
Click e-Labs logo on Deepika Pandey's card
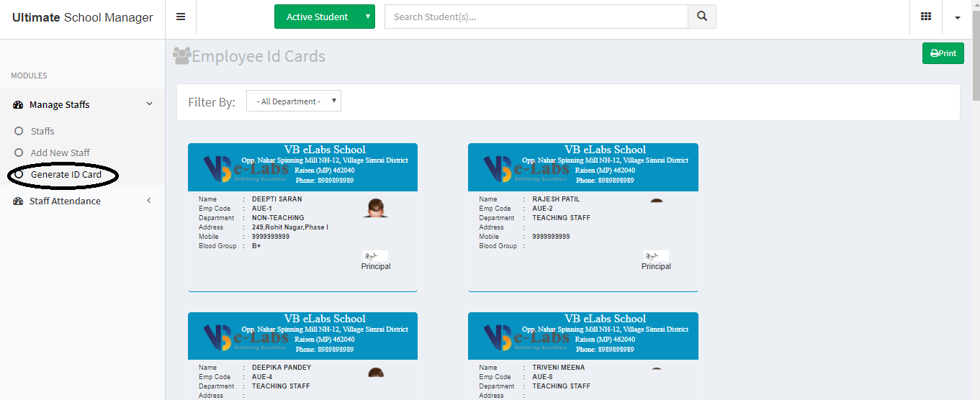(x=246, y=337)
